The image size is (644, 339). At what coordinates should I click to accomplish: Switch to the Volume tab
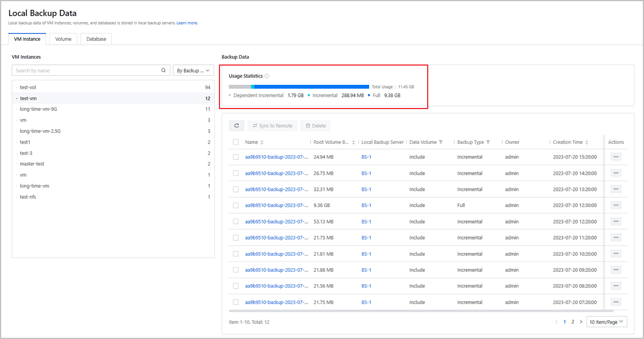point(63,39)
